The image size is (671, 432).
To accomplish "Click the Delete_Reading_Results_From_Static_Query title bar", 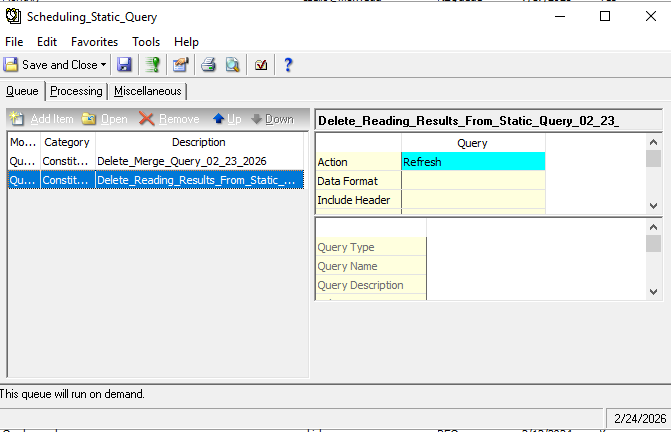I will click(488, 121).
